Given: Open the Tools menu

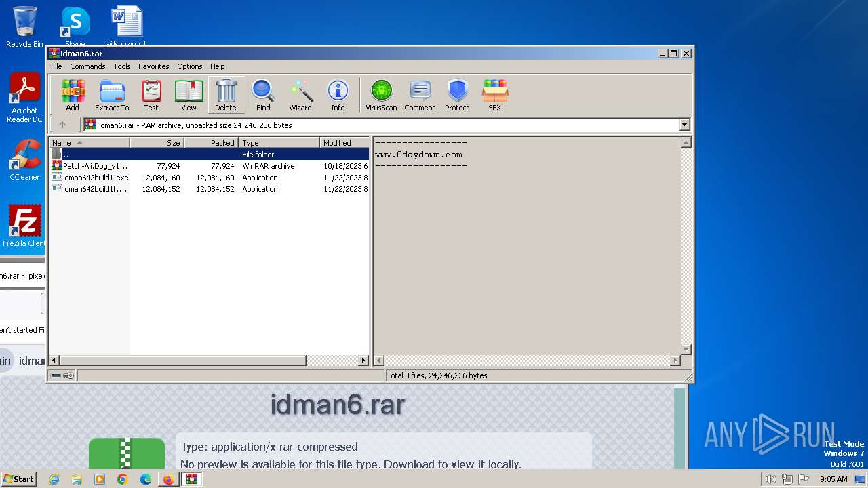Looking at the screenshot, I should pos(122,66).
